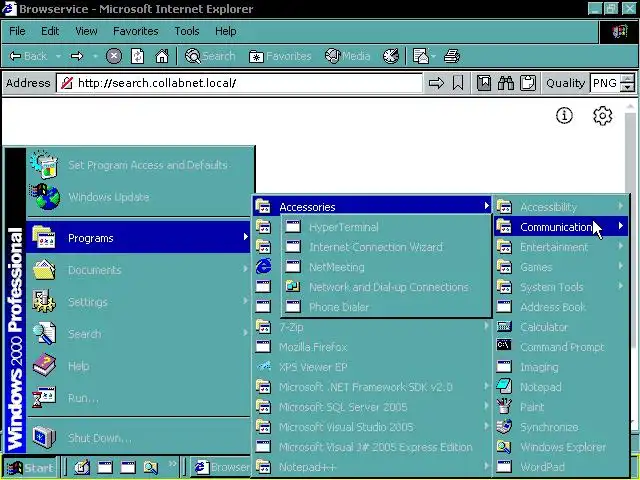The image size is (640, 480).
Task: Decrease Quality with the down stepper arrow
Action: 627,87
